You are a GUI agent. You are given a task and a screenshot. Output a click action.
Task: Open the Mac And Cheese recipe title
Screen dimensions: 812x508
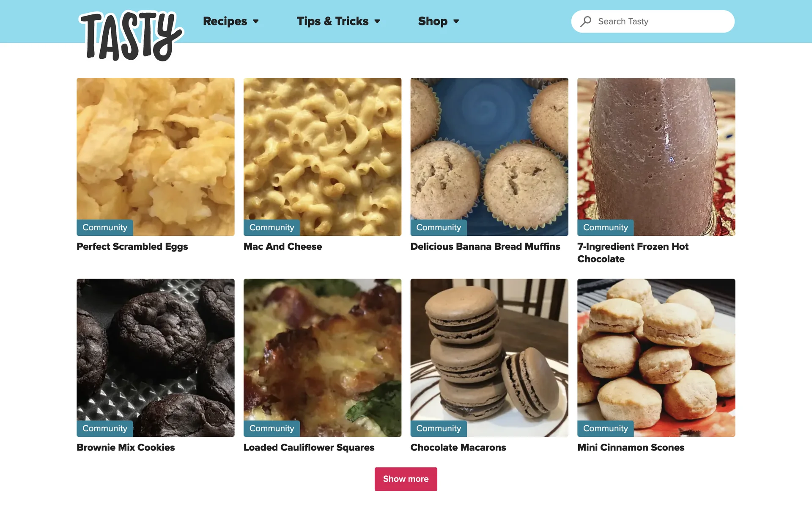click(283, 246)
